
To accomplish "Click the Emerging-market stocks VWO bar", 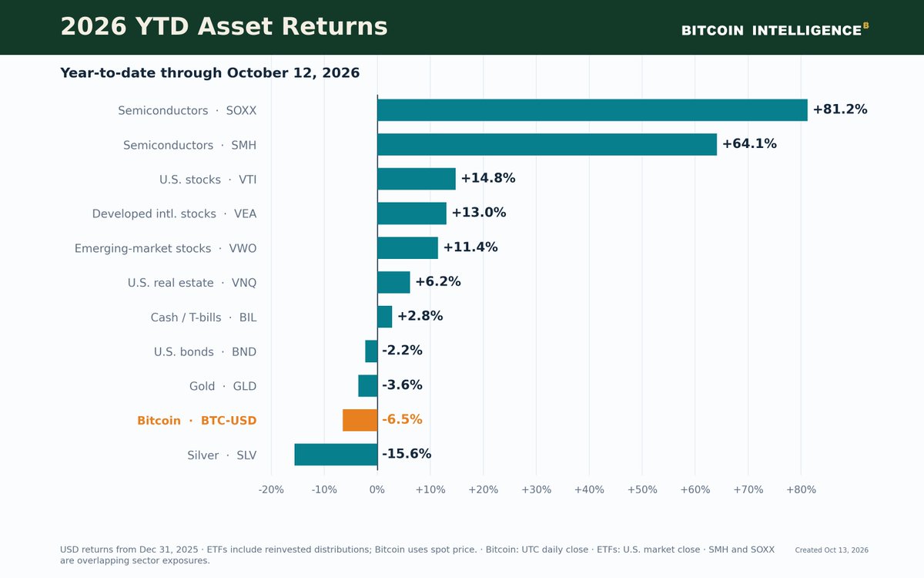I will (407, 248).
